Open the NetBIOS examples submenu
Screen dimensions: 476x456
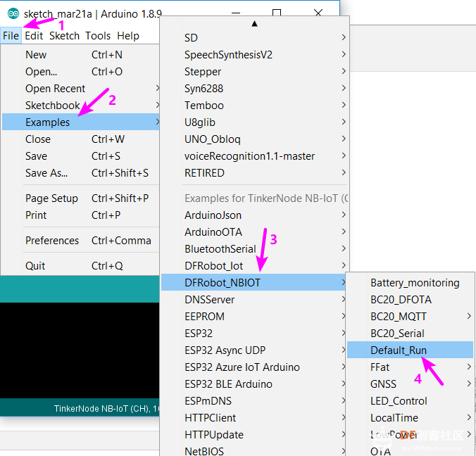click(254, 451)
